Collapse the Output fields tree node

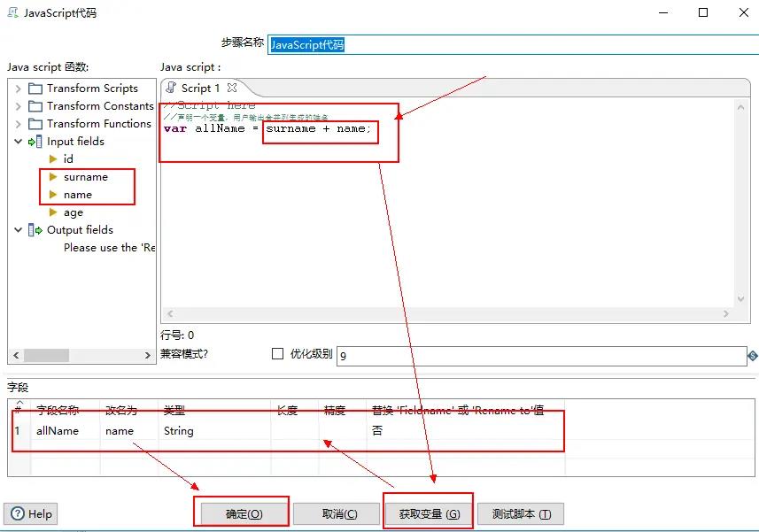pyautogui.click(x=18, y=230)
